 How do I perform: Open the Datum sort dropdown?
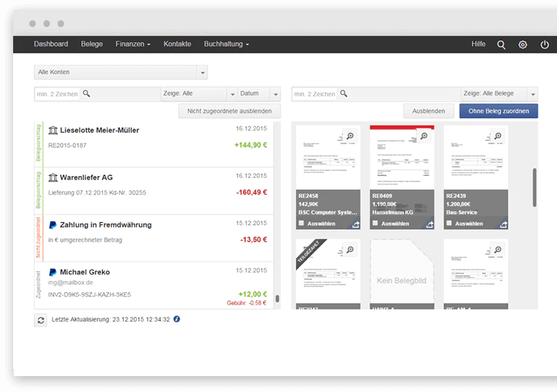[259, 94]
